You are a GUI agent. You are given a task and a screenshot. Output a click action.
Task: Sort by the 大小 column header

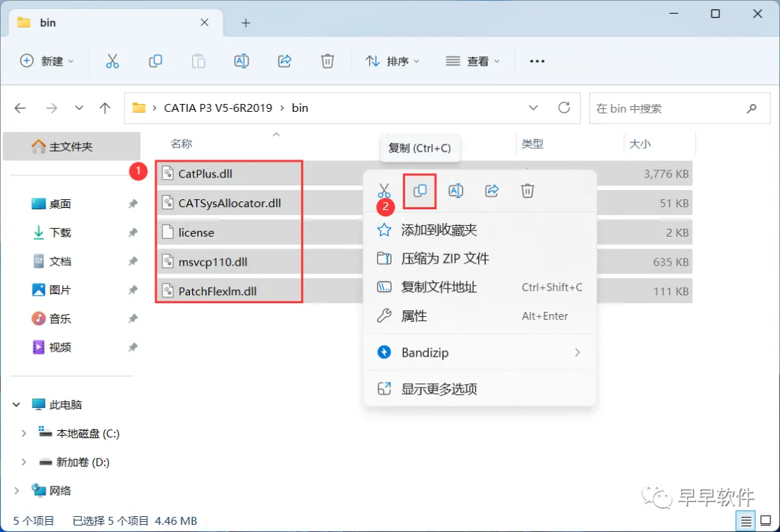[640, 144]
